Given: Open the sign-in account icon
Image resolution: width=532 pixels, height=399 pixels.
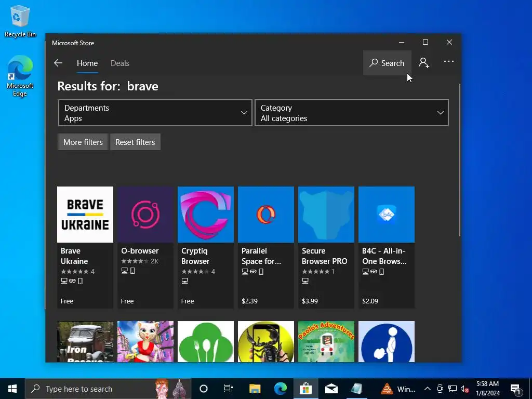Looking at the screenshot, I should pyautogui.click(x=424, y=63).
